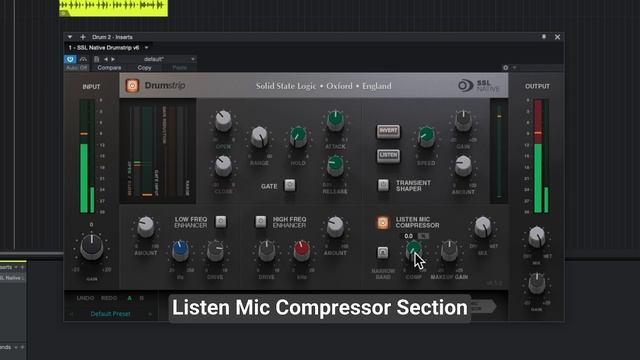Open the plugin settings gear icon
Screen dimensions: 640x360
[505, 68]
